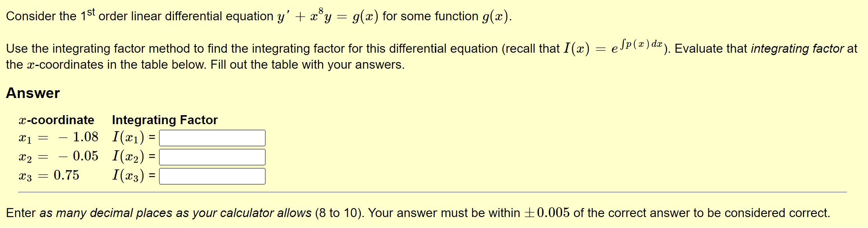This screenshot has width=868, height=228.
Task: Click the Answer section heading
Action: point(33,93)
